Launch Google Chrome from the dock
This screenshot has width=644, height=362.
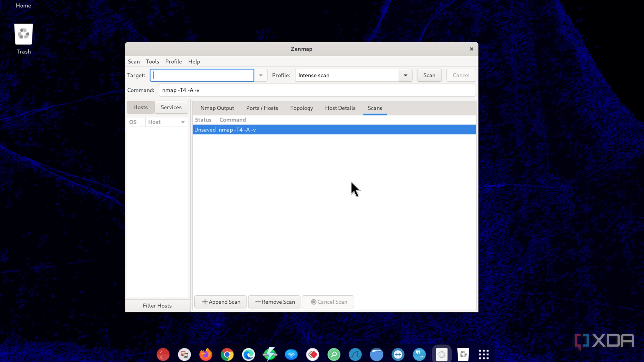click(x=227, y=354)
